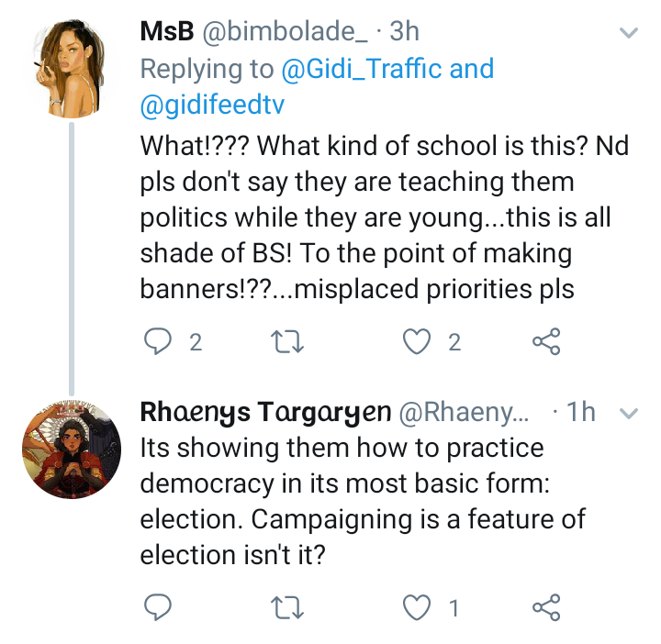The width and height of the screenshot is (661, 644).
Task: Open Rhaenys Targaryen profile via name
Action: click(x=264, y=413)
